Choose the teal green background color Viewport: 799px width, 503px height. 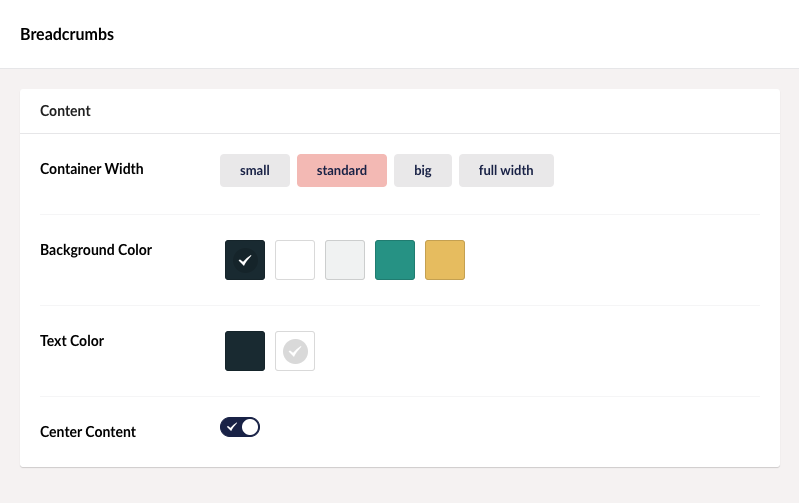pos(395,260)
